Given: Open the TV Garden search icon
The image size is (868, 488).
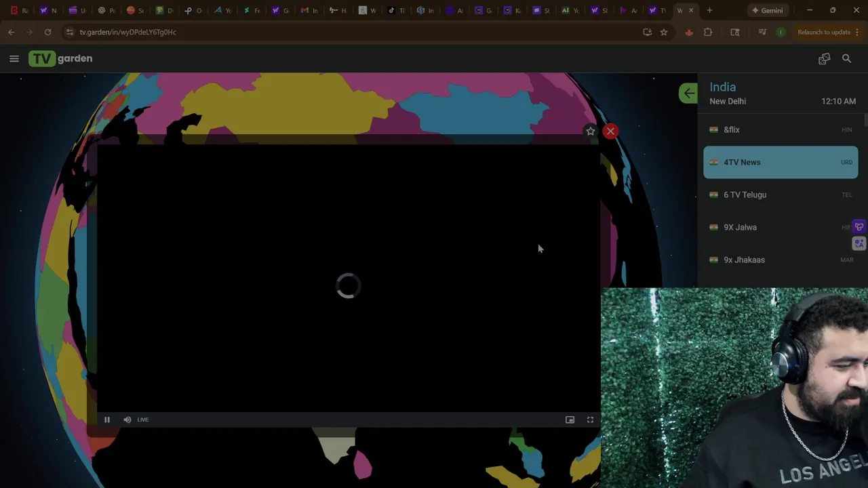Looking at the screenshot, I should click(846, 59).
